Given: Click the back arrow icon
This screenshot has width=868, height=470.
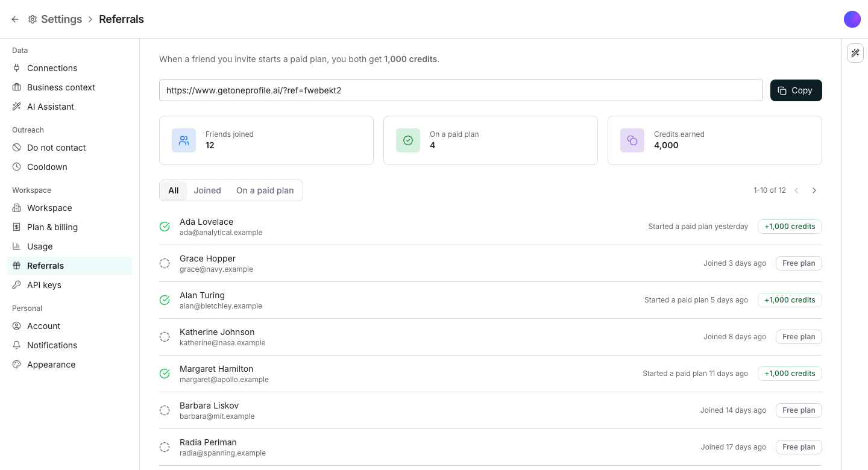Looking at the screenshot, I should pos(15,19).
